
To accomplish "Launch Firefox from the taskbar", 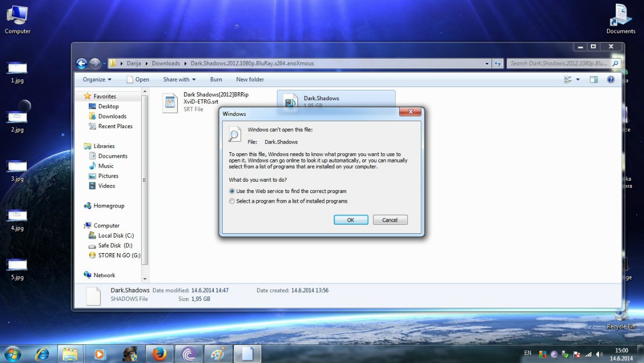I will click(159, 354).
